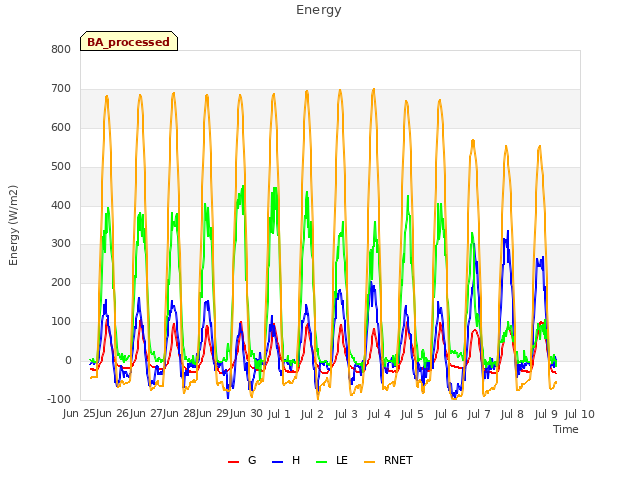Click the -100 y-axis tick label
Image resolution: width=640 pixels, height=480 pixels.
click(59, 399)
